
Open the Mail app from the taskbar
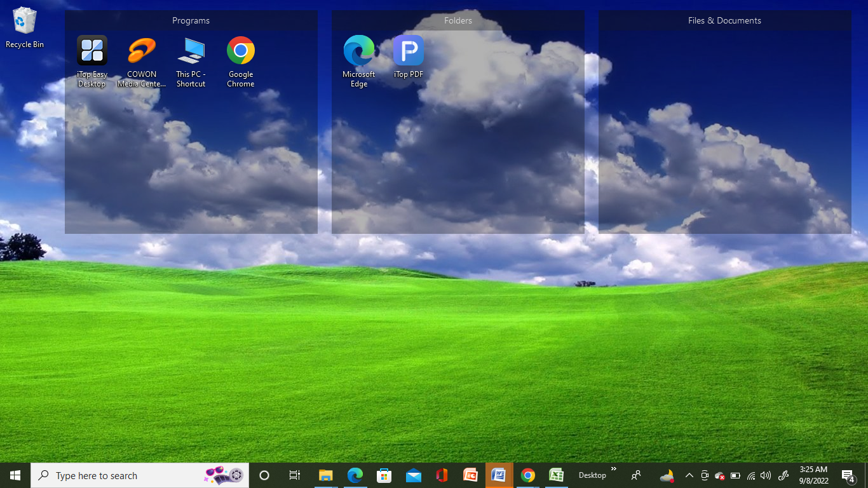click(413, 475)
